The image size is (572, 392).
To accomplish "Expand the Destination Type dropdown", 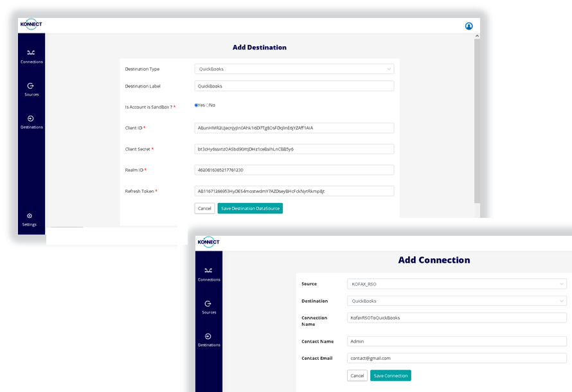I will [x=294, y=69].
